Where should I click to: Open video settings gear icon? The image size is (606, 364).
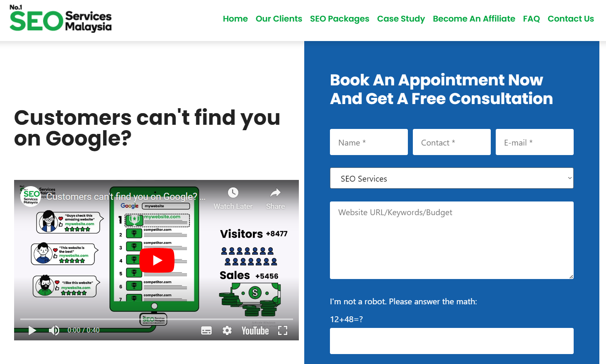tap(227, 330)
